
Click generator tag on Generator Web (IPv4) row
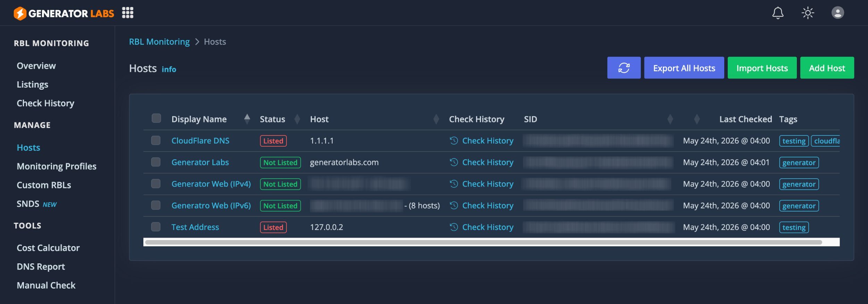pyautogui.click(x=799, y=184)
